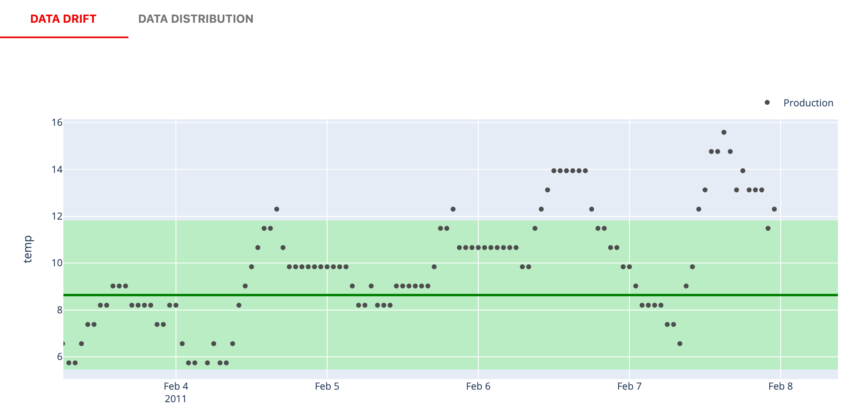
Task: Select the Data Drift tab
Action: (63, 19)
